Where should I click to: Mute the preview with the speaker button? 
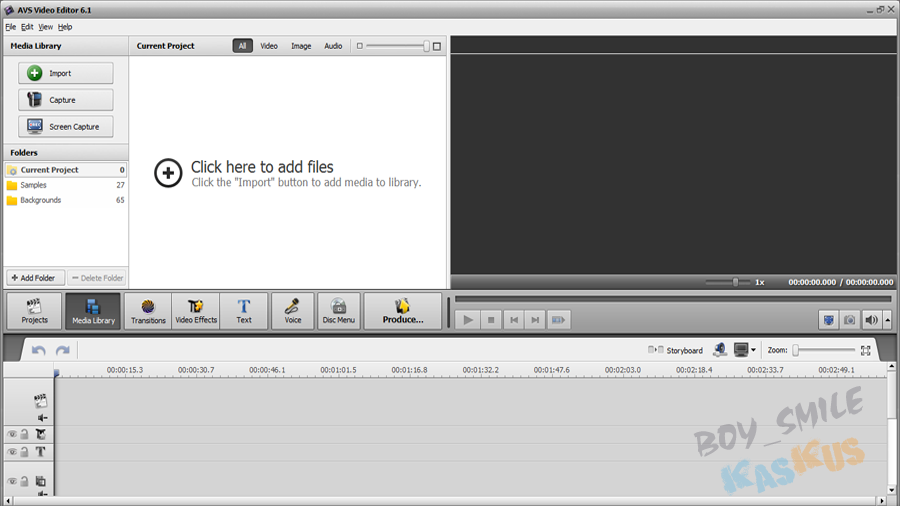tap(871, 320)
